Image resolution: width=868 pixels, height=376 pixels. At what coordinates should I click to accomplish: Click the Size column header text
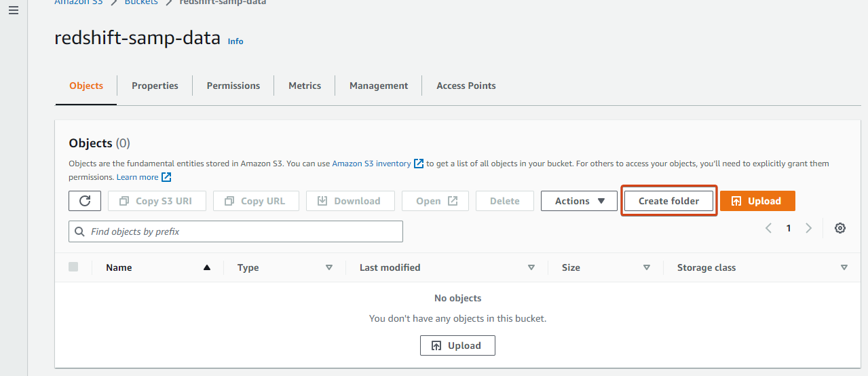tap(571, 267)
